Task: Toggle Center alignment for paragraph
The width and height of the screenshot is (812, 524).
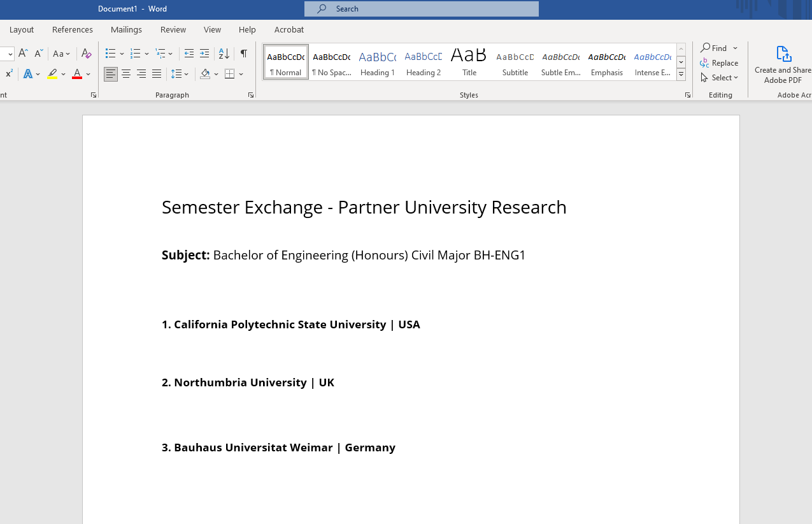Action: click(126, 74)
